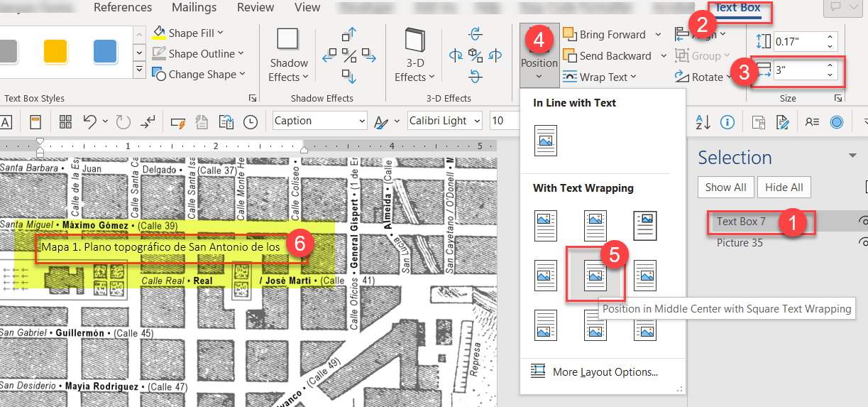The height and width of the screenshot is (407, 868).
Task: Choose Top Center position with wrapping
Action: point(595,226)
